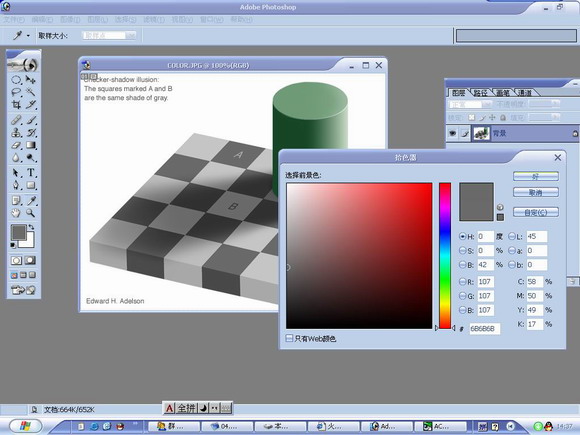
Task: Click the vertical hue slider in color picker
Action: [x=445, y=256]
